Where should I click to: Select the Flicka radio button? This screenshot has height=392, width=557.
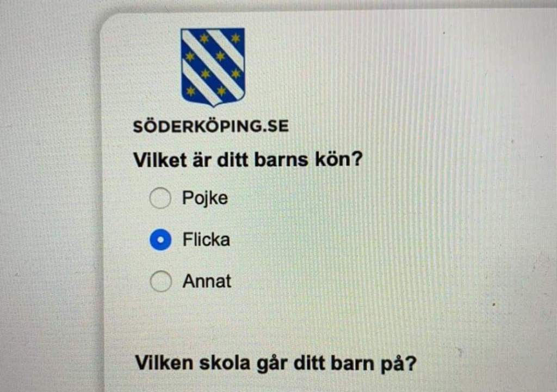160,240
